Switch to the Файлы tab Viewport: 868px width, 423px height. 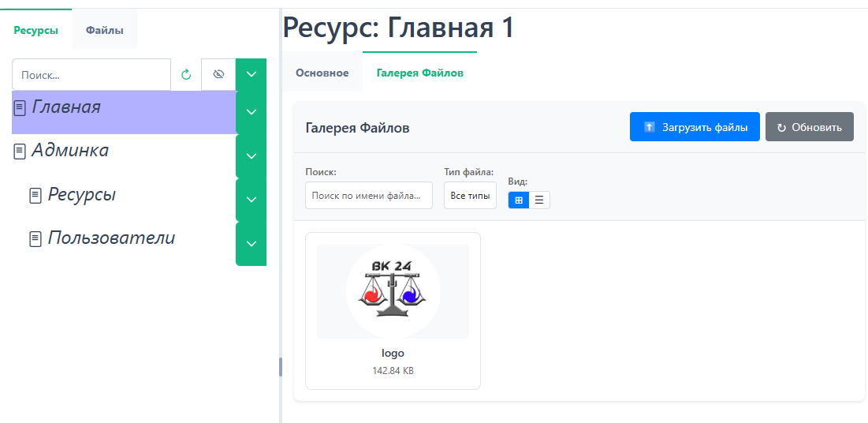tap(104, 31)
